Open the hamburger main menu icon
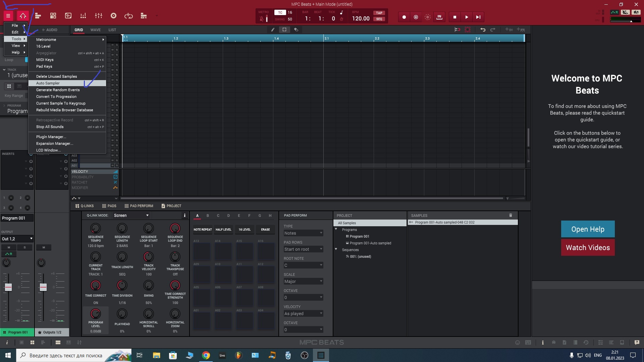The image size is (644, 362). click(x=8, y=16)
